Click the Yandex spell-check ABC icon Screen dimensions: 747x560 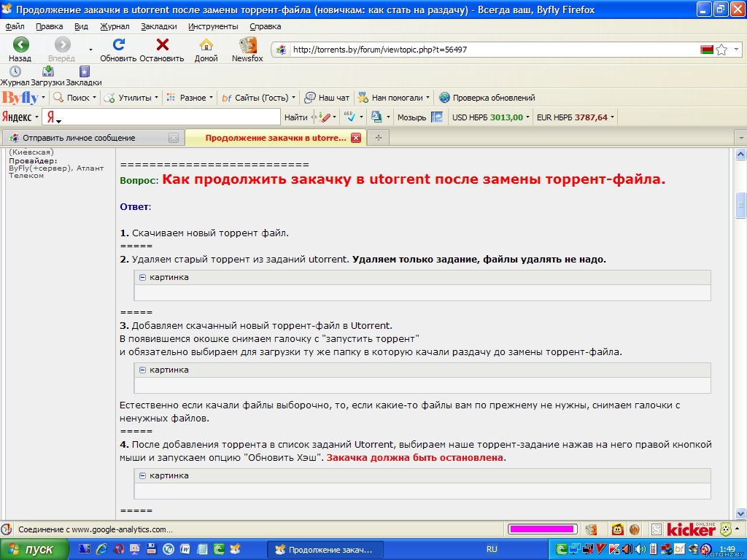tap(350, 117)
